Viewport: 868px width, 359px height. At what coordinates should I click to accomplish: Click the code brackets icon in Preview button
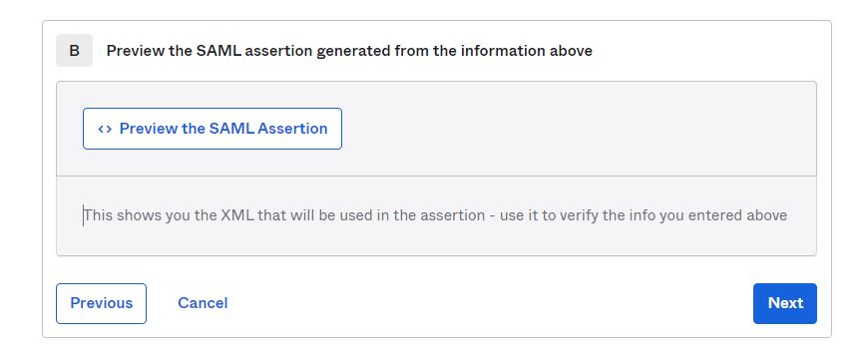coord(105,129)
